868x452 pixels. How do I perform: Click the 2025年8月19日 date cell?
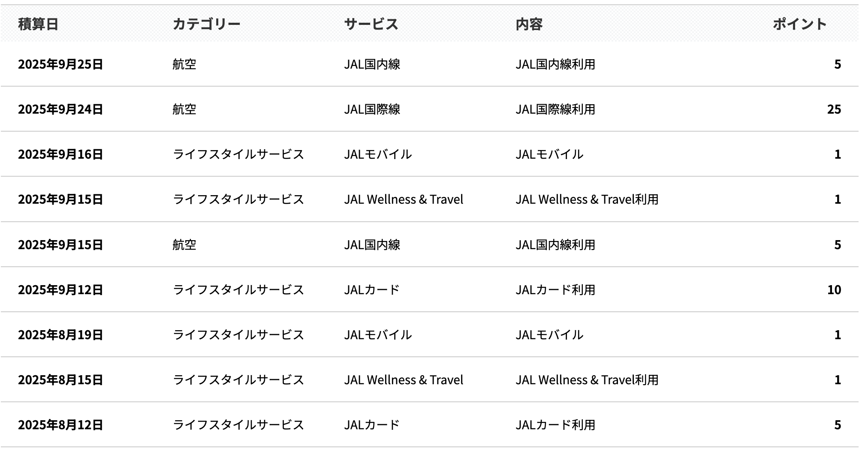60,335
